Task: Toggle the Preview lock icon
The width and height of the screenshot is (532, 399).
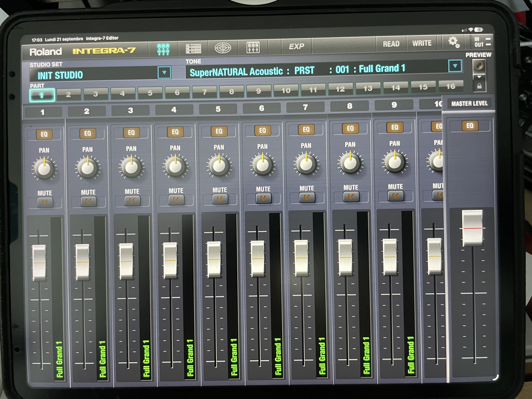Action: click(479, 86)
